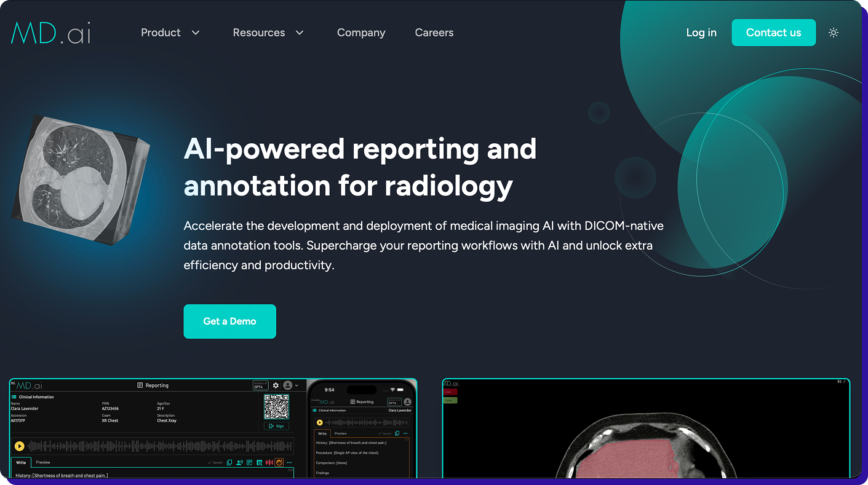
Task: Expand the chevron beside Product
Action: (196, 33)
